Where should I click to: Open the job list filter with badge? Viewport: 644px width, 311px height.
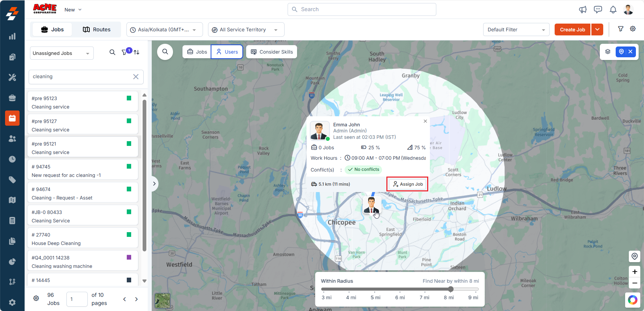point(125,52)
